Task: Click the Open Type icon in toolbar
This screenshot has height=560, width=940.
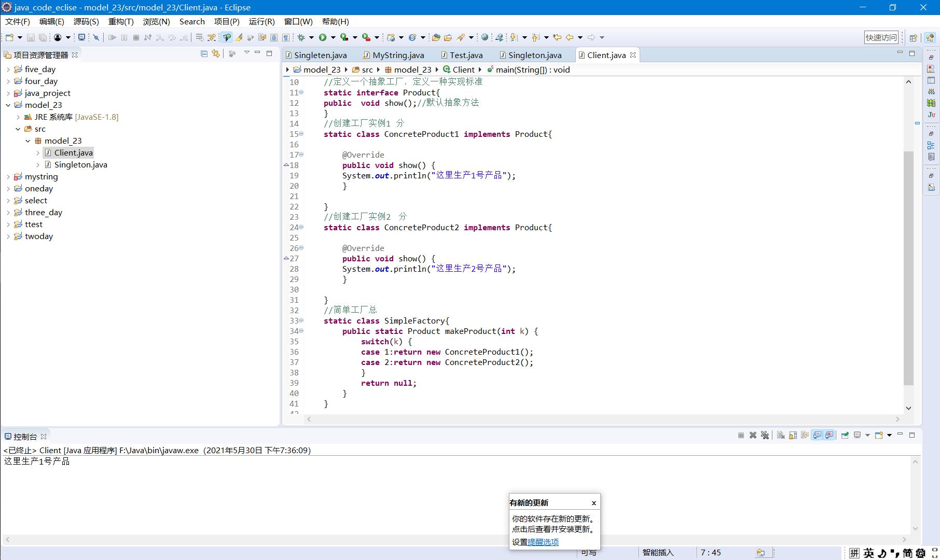Action: 436,37
